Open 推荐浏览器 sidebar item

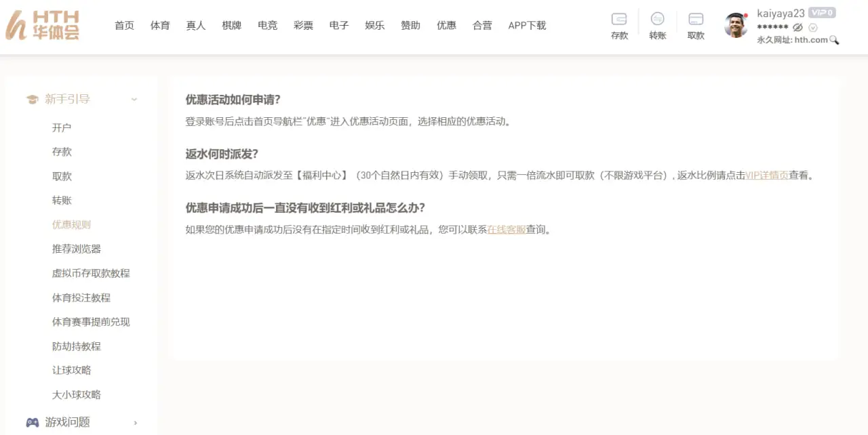coord(77,249)
